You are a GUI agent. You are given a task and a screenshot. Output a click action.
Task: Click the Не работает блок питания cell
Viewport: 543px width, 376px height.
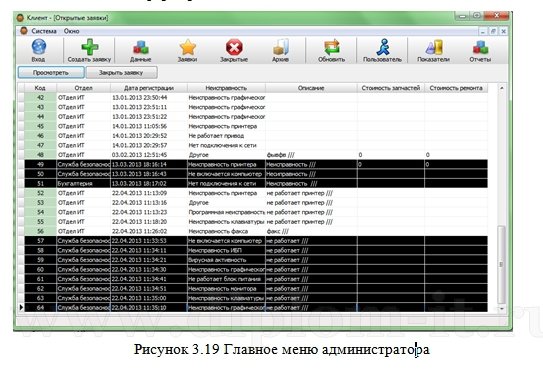(x=226, y=279)
